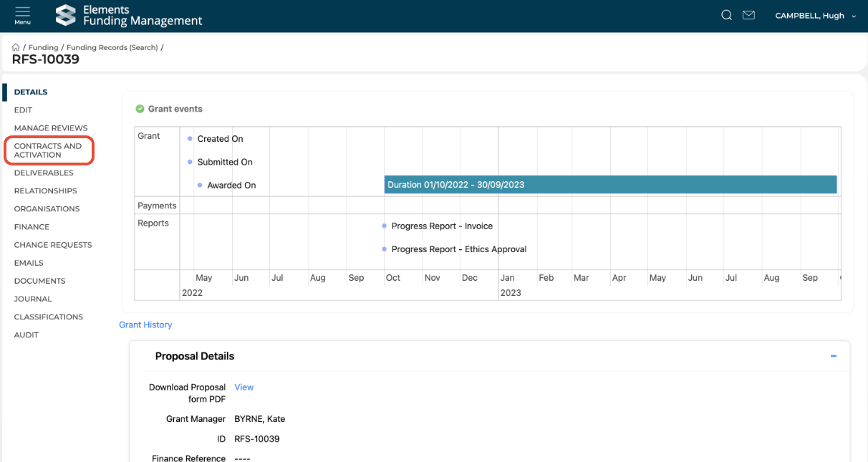Click the grant Duration bar on timeline
The height and width of the screenshot is (462, 868).
click(609, 185)
